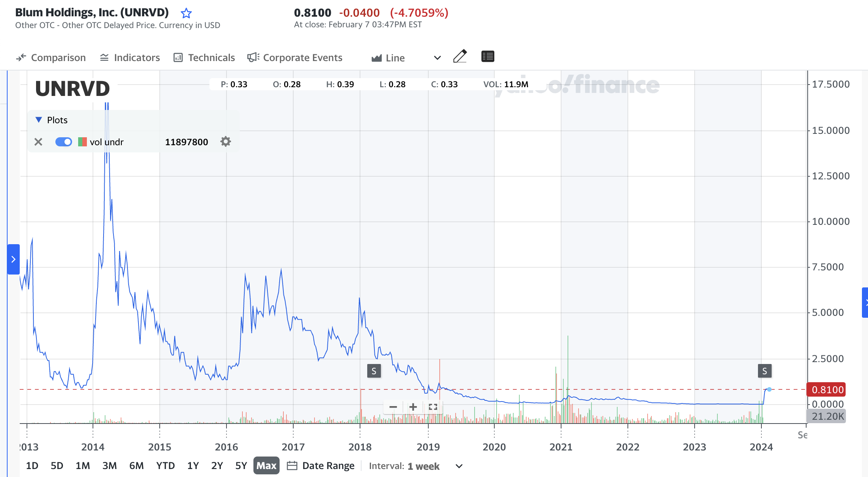The width and height of the screenshot is (868, 477).
Task: Select the 1M range
Action: pyautogui.click(x=83, y=466)
